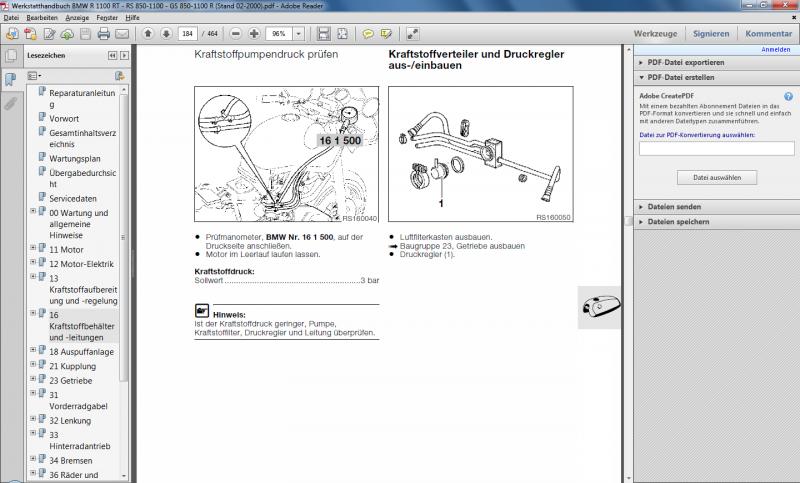Add a sticky note comment
The image size is (800, 483).
click(368, 33)
